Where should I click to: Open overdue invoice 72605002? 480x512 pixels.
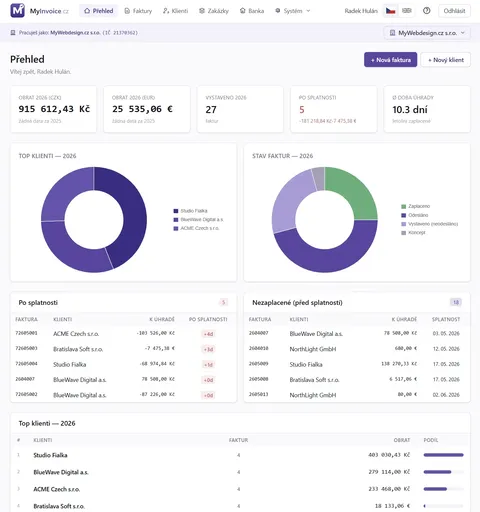point(26,394)
